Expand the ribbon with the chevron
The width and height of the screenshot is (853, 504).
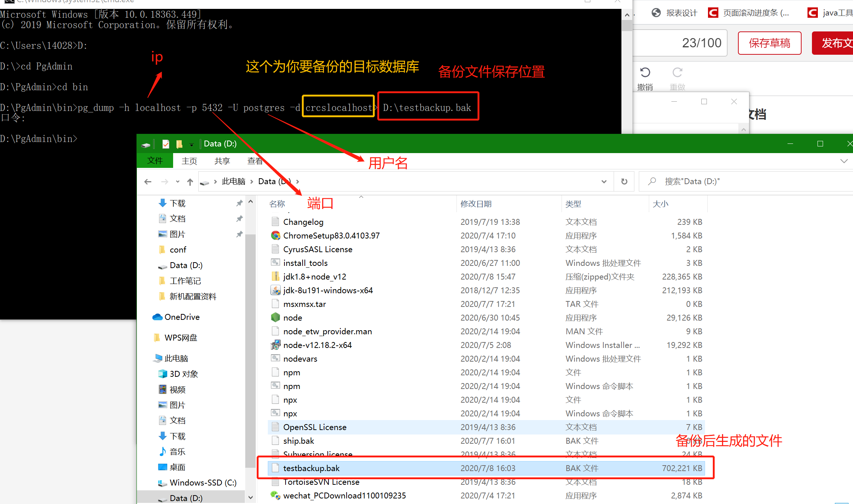(x=844, y=161)
